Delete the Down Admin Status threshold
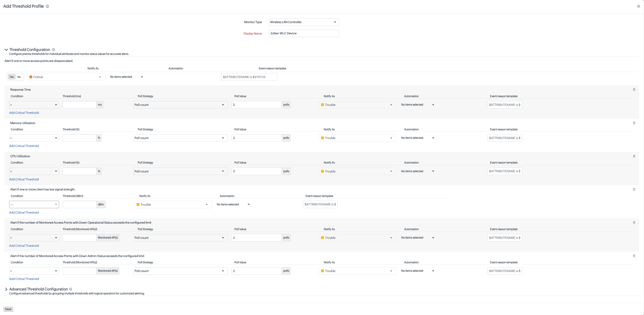The height and width of the screenshot is (315, 644). (634, 256)
